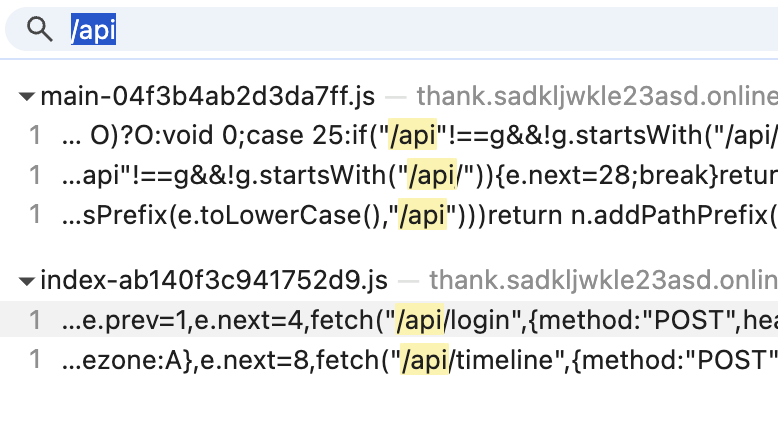Open the result containing 'e.next=28;break'
Viewport: 778px width, 444px height.
click(x=389, y=175)
